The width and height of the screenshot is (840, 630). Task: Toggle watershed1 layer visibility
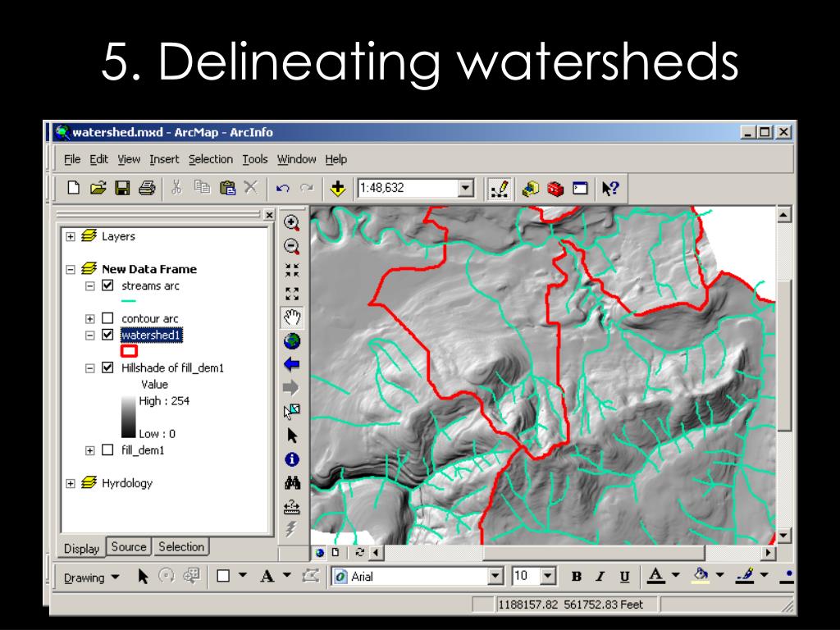[107, 335]
